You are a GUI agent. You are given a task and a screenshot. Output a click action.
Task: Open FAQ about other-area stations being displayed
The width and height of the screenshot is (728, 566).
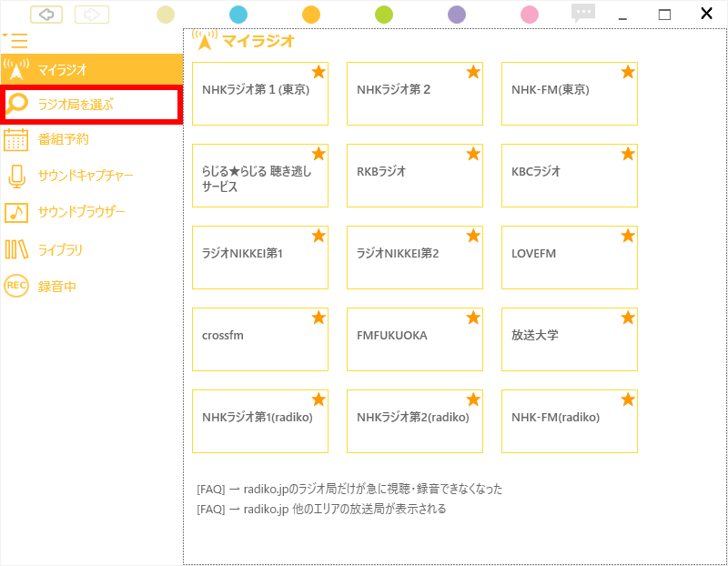point(321,510)
